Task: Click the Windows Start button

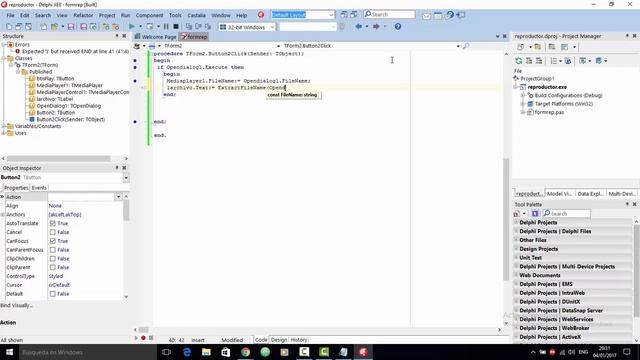Action: pyautogui.click(x=9, y=352)
